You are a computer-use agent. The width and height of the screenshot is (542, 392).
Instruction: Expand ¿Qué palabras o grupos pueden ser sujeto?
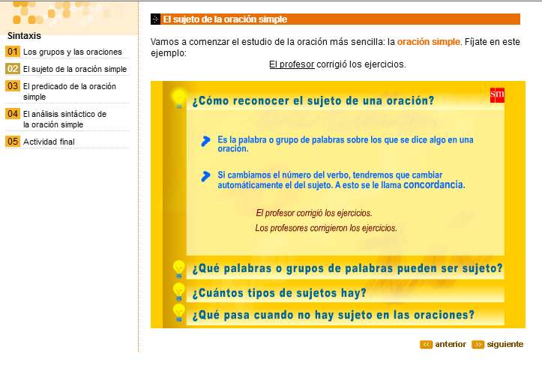347,268
